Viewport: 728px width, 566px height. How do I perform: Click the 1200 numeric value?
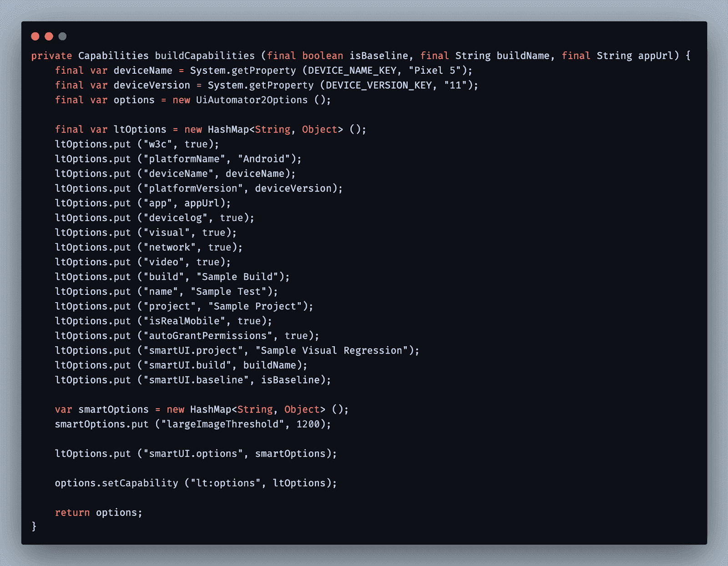coord(308,424)
